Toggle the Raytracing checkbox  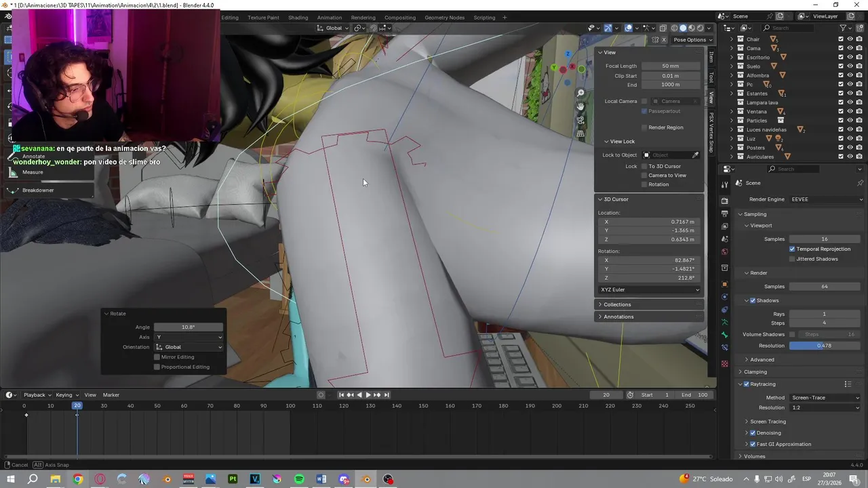coord(747,384)
